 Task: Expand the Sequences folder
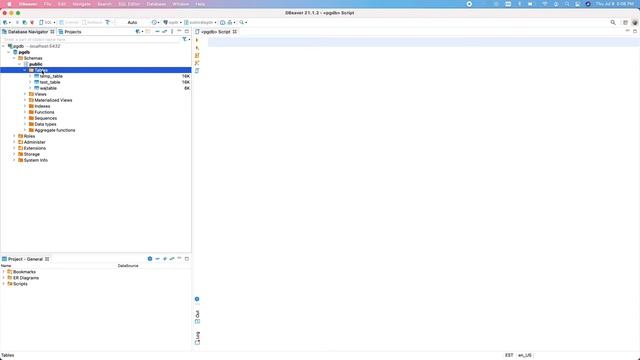tap(25, 118)
